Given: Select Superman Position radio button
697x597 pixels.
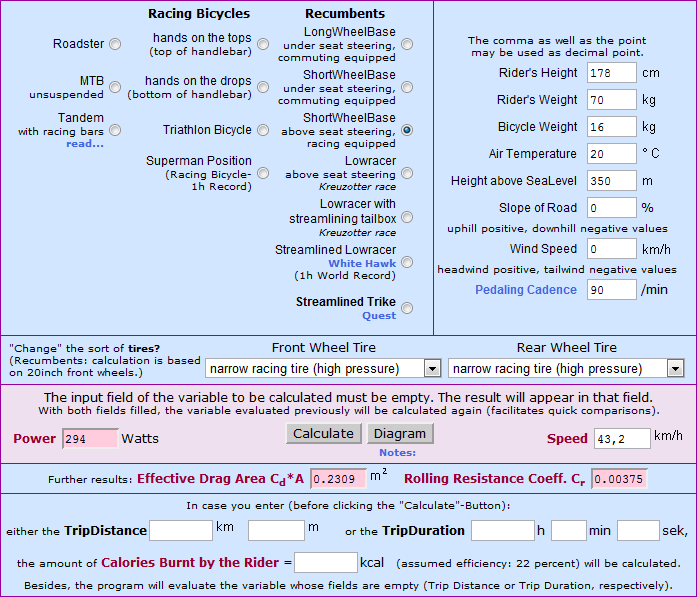Looking at the screenshot, I should point(263,173).
